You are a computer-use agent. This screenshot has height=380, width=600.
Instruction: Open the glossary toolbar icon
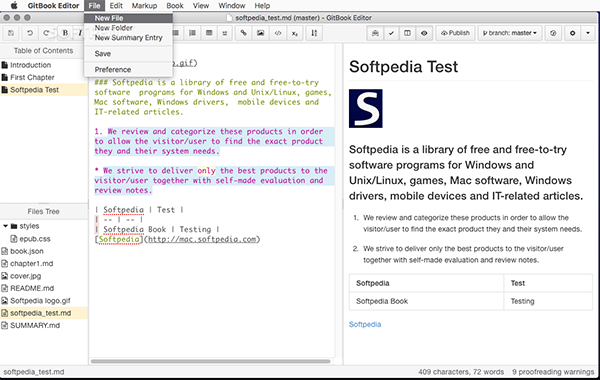[x=375, y=33]
